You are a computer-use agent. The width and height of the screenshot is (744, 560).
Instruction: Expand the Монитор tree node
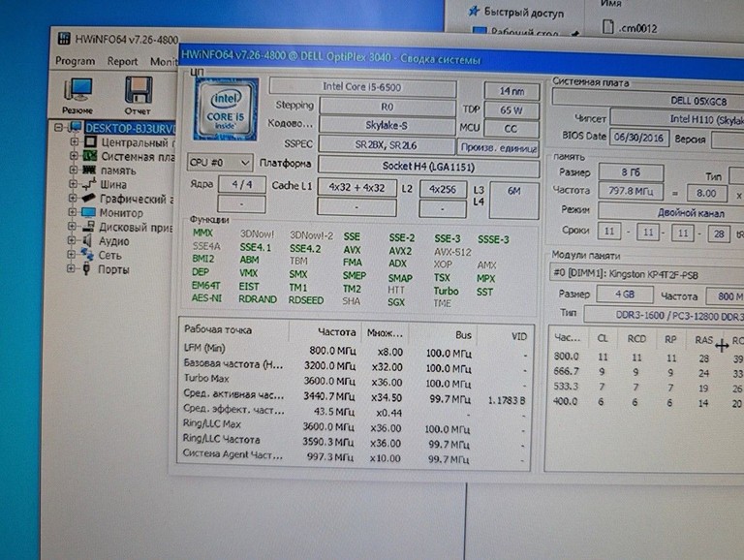click(72, 212)
